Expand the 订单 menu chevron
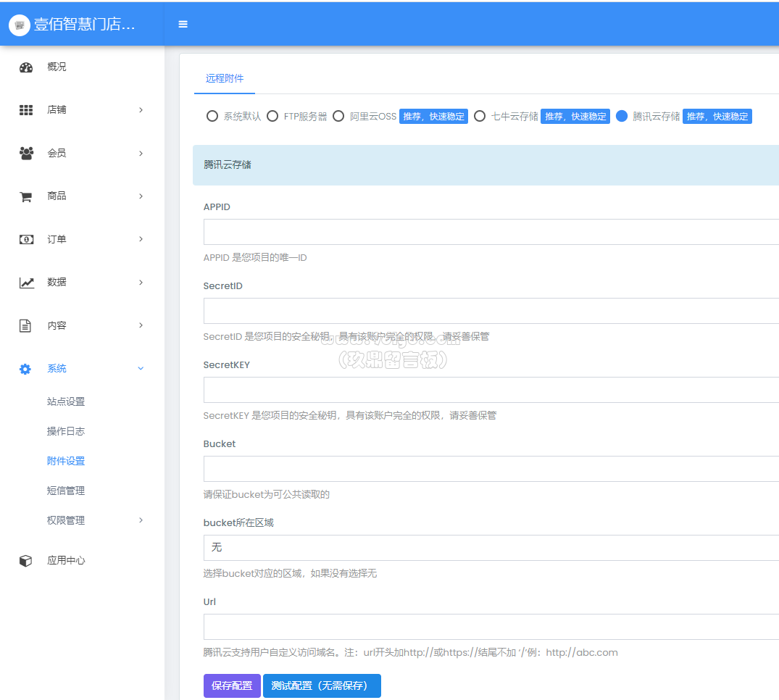The image size is (779, 700). click(141, 239)
